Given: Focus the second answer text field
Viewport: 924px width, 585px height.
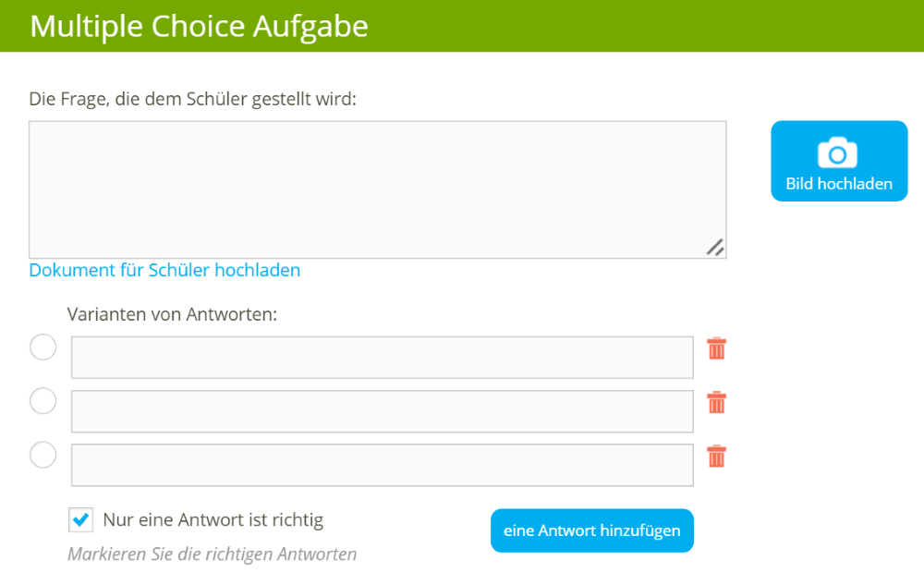Looking at the screenshot, I should [x=382, y=411].
